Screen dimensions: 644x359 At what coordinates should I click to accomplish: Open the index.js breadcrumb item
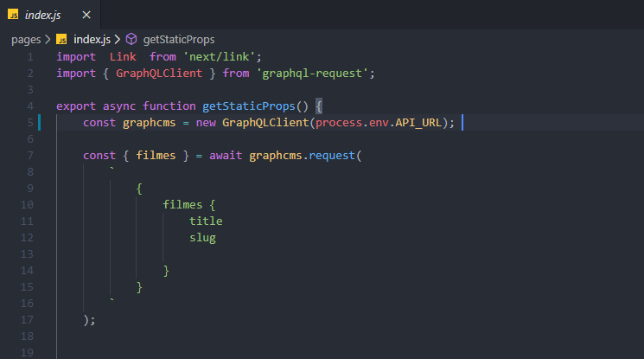coord(92,40)
